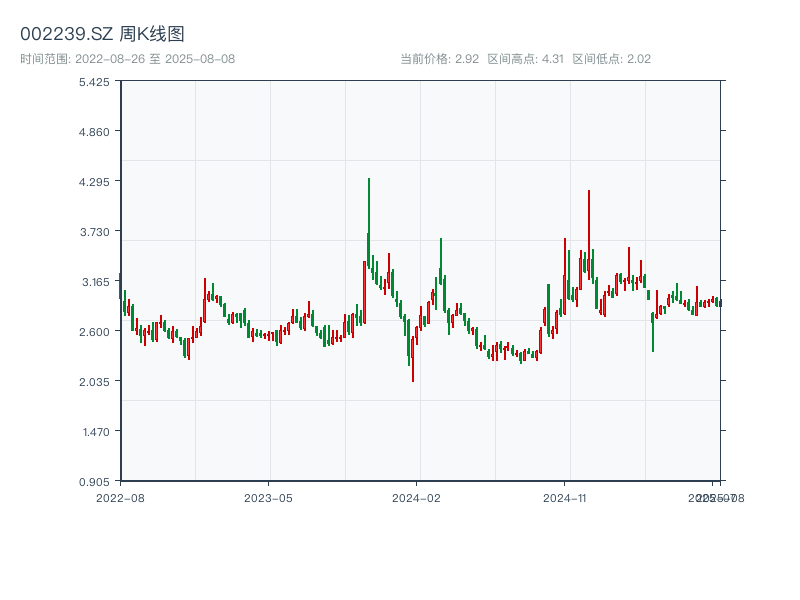This screenshot has width=800, height=600.
Task: Select the 时间范围 date range text
Action: (127, 59)
